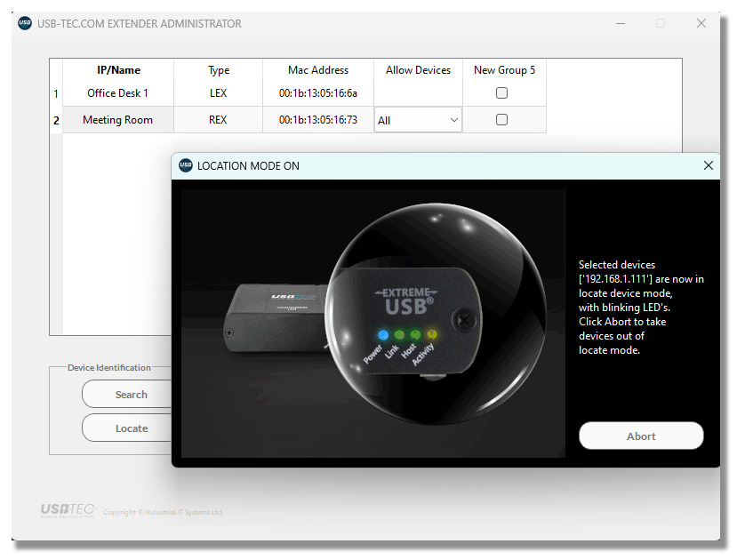
Task: Select the Meeting Room name cell
Action: pyautogui.click(x=118, y=120)
